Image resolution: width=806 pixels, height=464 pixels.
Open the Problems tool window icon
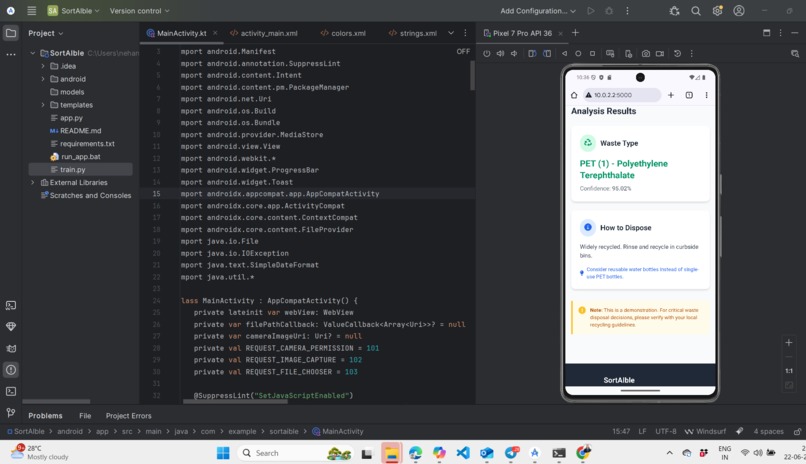coord(11,370)
